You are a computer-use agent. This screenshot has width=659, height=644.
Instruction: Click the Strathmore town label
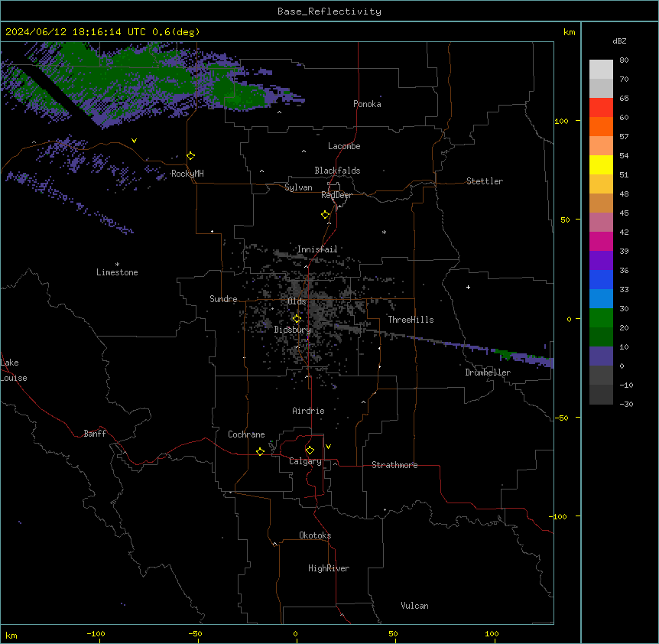394,465
